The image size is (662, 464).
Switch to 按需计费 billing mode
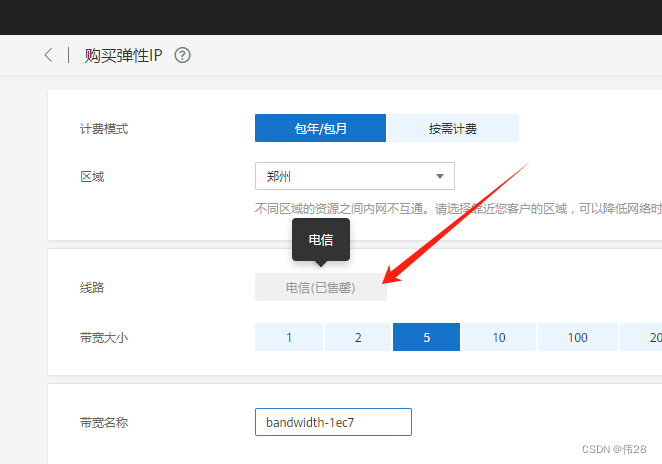(453, 128)
